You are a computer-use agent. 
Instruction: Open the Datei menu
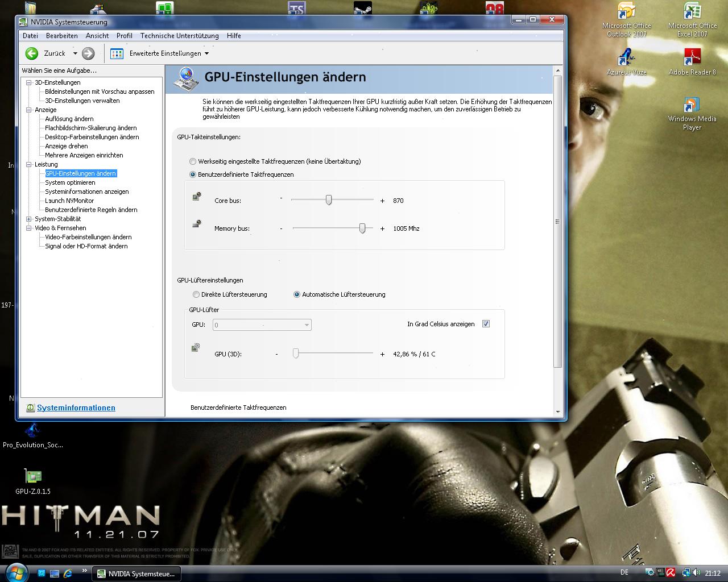30,35
